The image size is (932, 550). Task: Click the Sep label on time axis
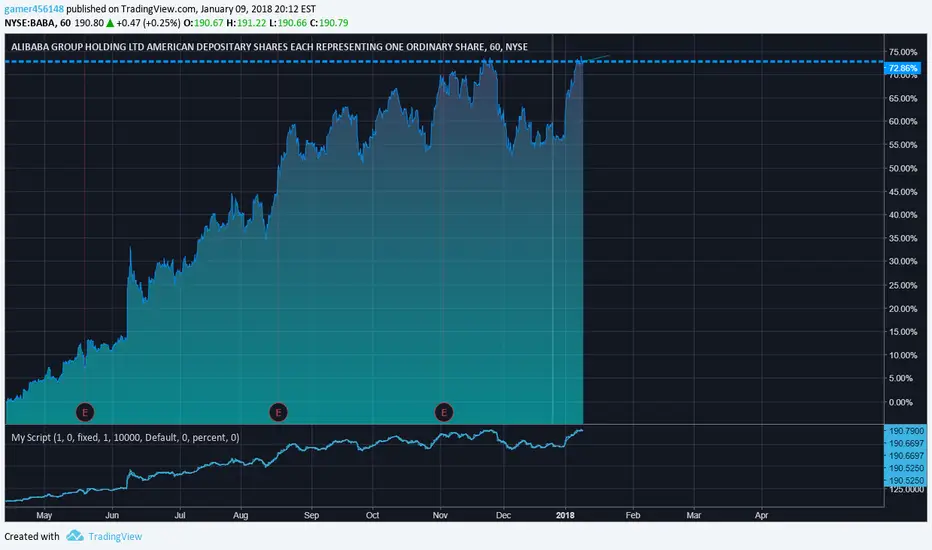tap(311, 515)
